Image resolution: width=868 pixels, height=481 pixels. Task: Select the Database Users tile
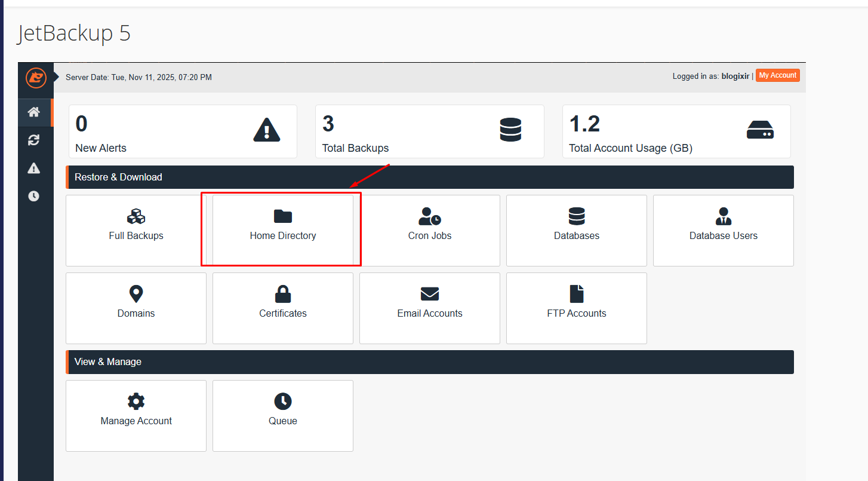[724, 230]
